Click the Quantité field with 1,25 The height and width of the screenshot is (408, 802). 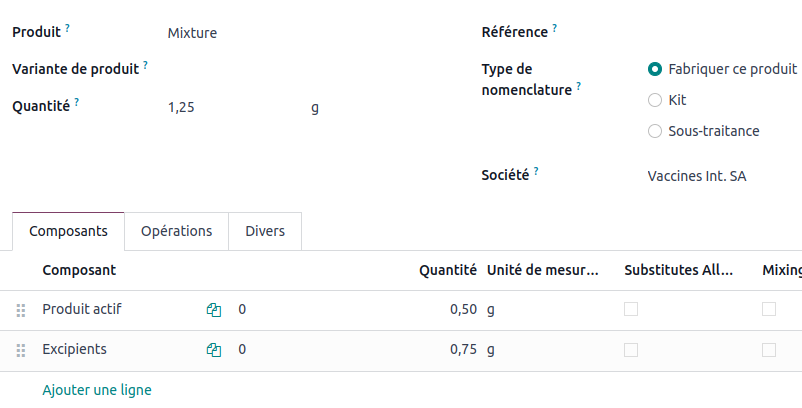point(230,107)
